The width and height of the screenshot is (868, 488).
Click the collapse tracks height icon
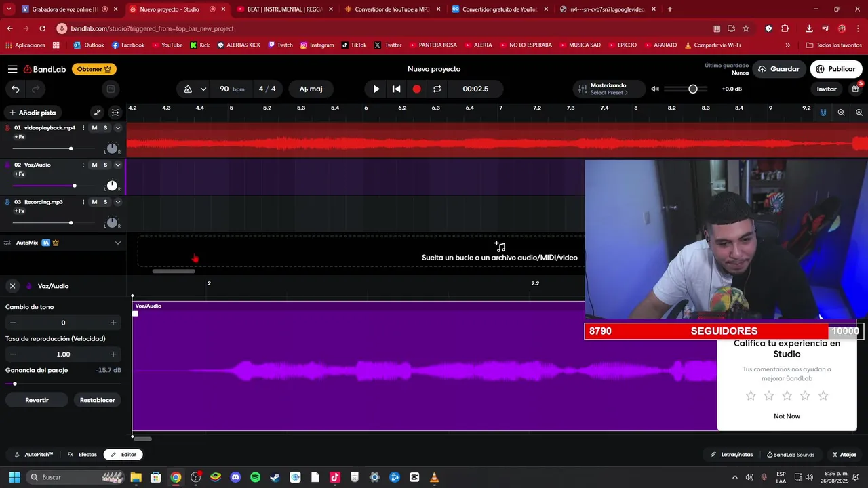tap(115, 113)
